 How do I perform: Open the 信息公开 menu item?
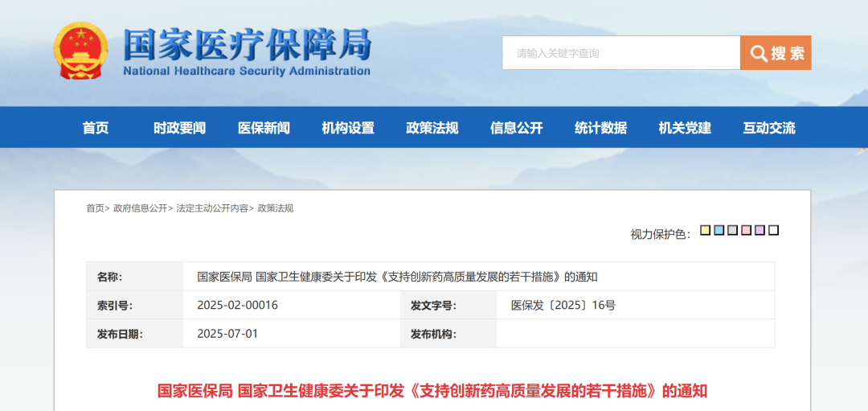[517, 128]
